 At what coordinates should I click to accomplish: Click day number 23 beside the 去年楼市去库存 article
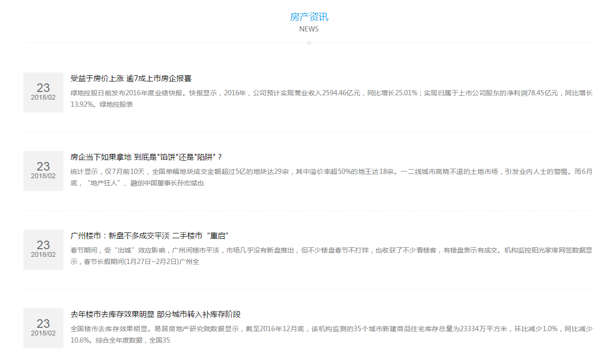pos(43,324)
